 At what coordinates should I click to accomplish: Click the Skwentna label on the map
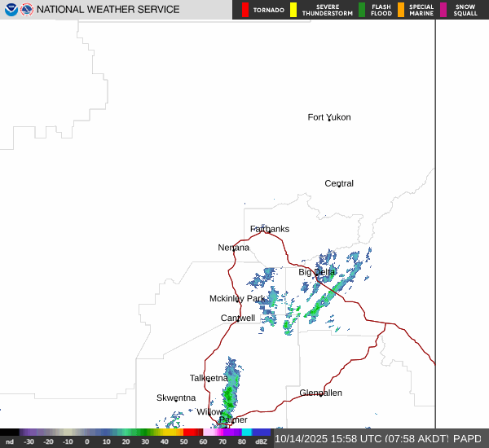(176, 397)
